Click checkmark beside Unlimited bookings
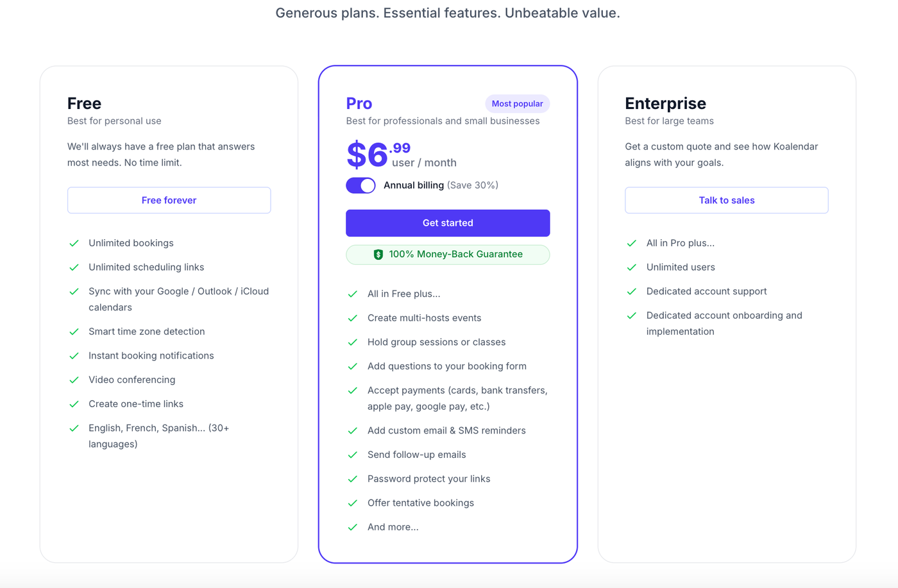This screenshot has width=898, height=588. (74, 244)
